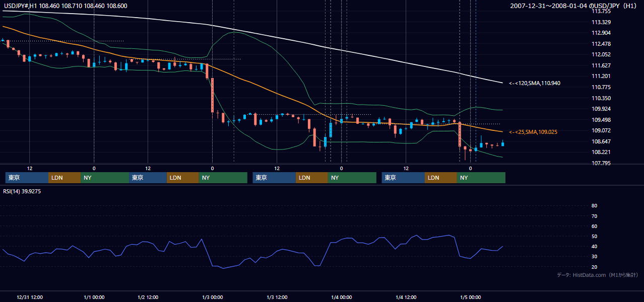
Task: Select the 12/31 12:00 date label
Action: pos(30,297)
